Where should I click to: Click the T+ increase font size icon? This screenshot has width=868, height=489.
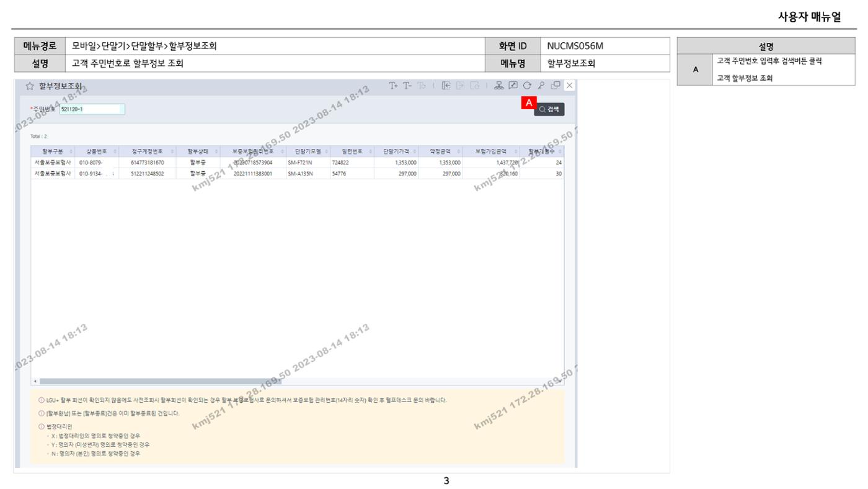tap(393, 86)
